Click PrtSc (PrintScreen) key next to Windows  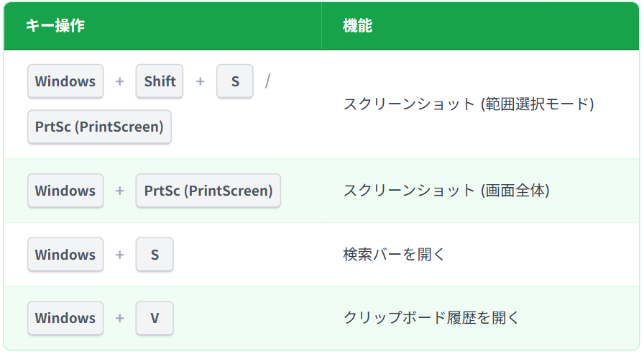(208, 191)
